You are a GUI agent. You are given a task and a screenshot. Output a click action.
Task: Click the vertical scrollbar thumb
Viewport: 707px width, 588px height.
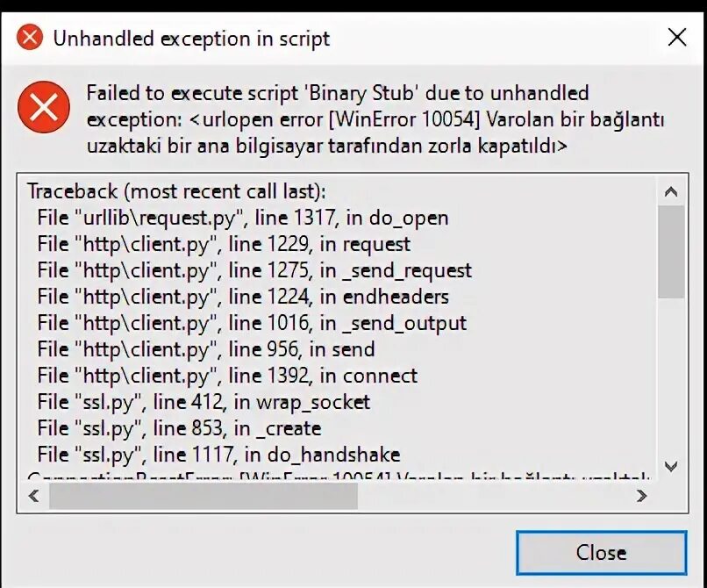click(x=671, y=253)
